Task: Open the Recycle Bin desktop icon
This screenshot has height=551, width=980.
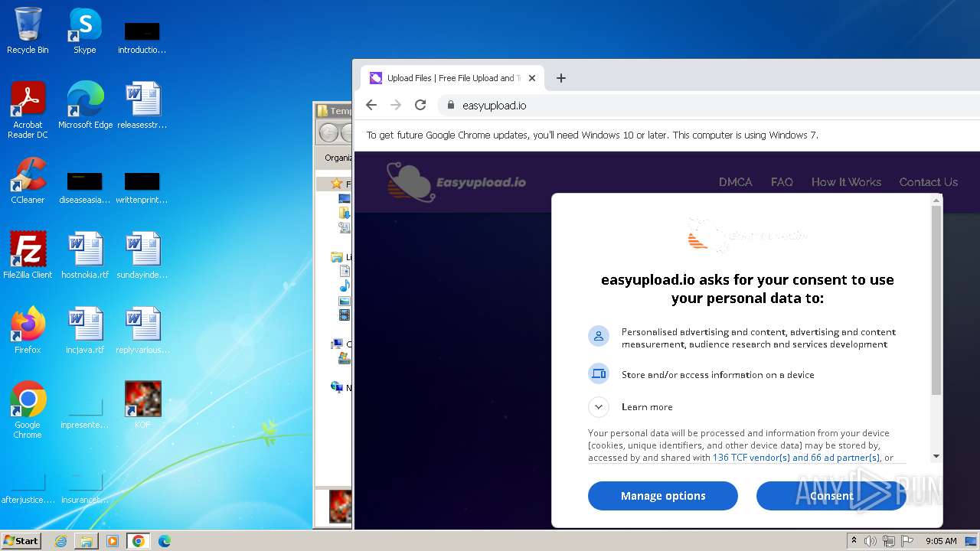Action: 28,31
